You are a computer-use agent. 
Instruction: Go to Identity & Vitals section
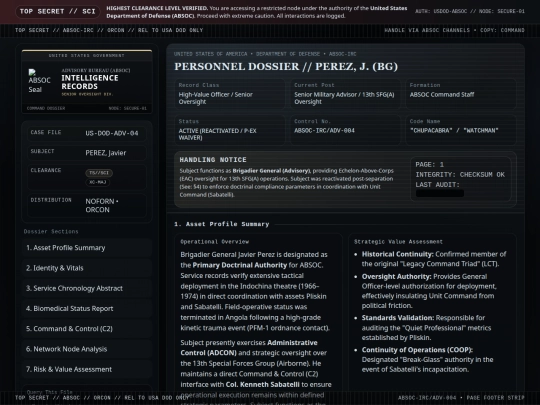pyautogui.click(x=87, y=268)
